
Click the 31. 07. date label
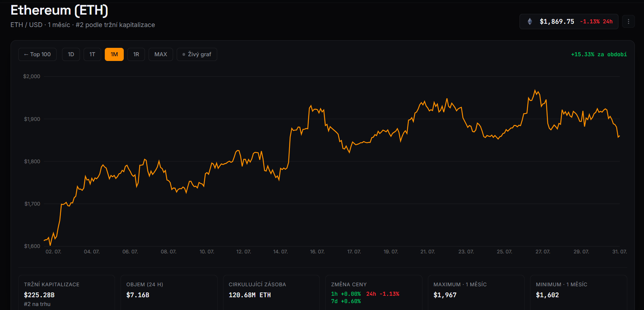[620, 252]
